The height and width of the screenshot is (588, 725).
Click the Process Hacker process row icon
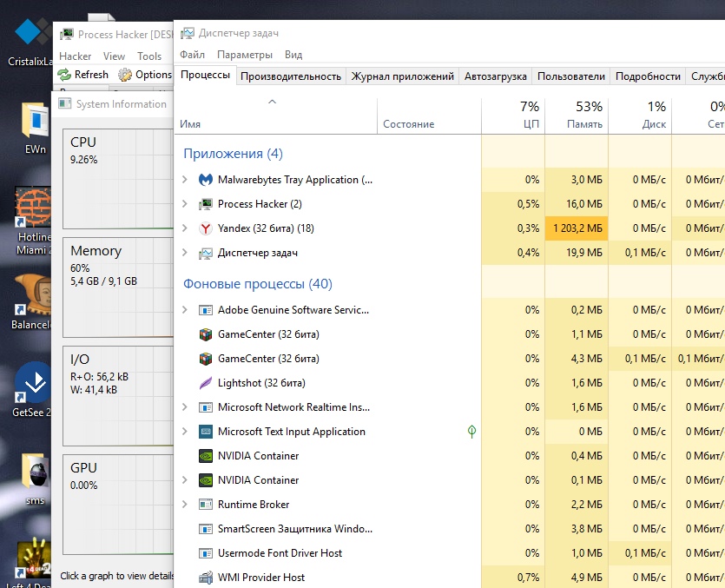click(x=206, y=204)
